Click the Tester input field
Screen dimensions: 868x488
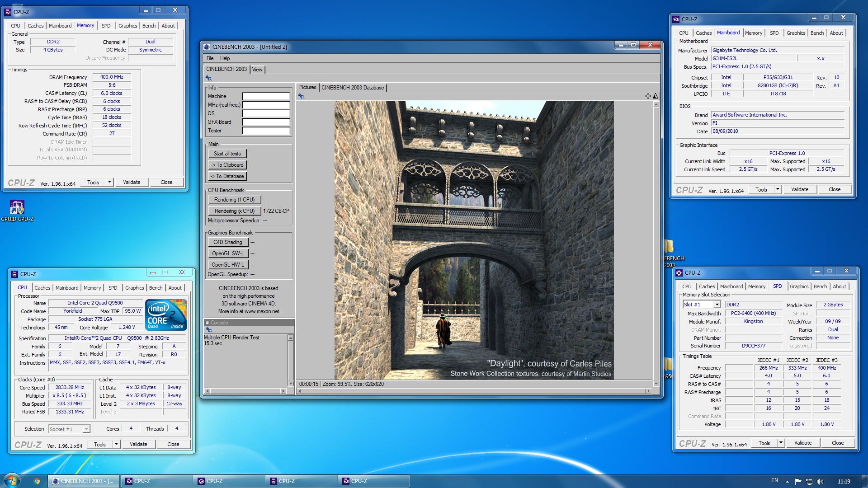click(266, 131)
